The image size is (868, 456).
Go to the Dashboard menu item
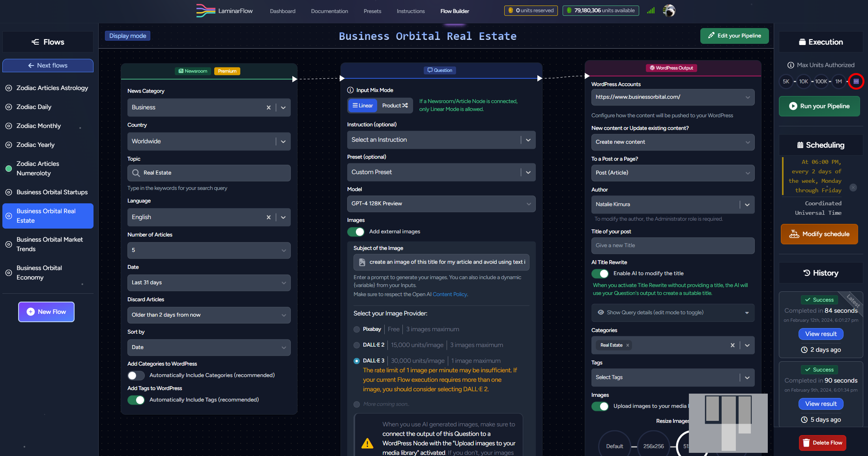click(x=282, y=11)
